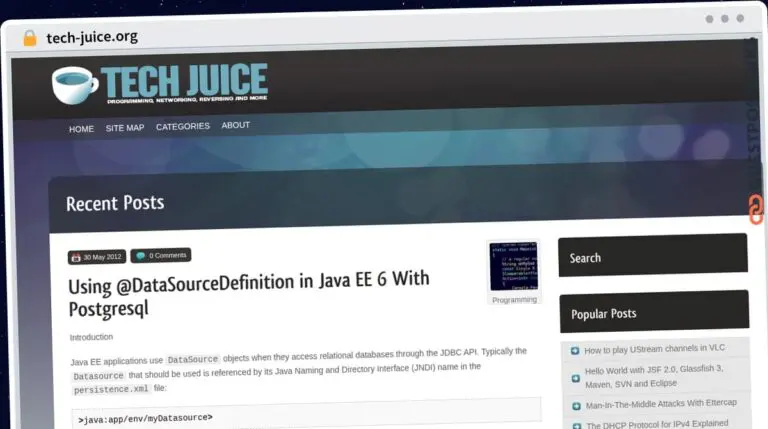Click arrow icon beside Man-In-The-Middle Attacks post
This screenshot has height=429, width=768.
click(575, 404)
